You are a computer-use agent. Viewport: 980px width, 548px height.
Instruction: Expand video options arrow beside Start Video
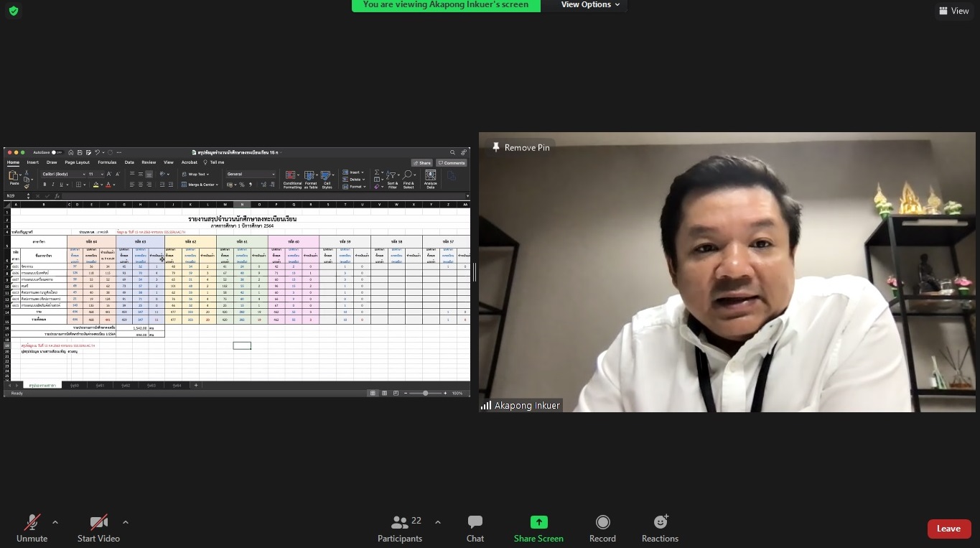pos(126,523)
